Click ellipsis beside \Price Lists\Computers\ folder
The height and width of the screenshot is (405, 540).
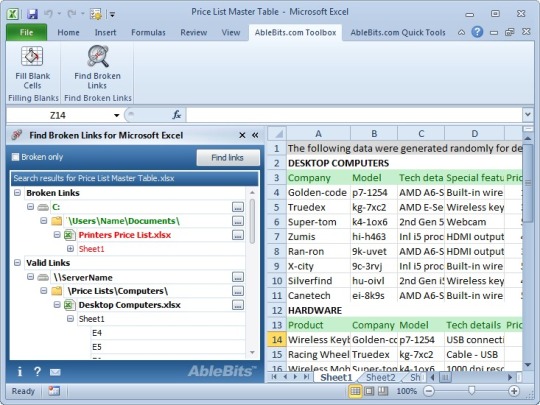(x=238, y=291)
